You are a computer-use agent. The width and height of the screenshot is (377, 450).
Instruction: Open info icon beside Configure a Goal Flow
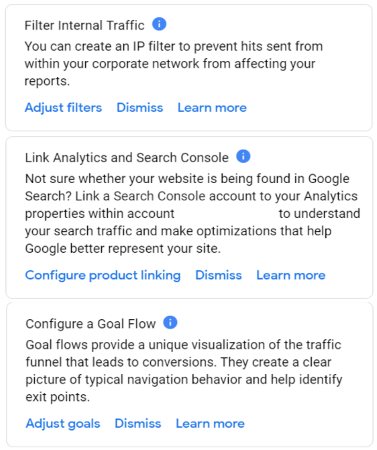[x=170, y=322]
